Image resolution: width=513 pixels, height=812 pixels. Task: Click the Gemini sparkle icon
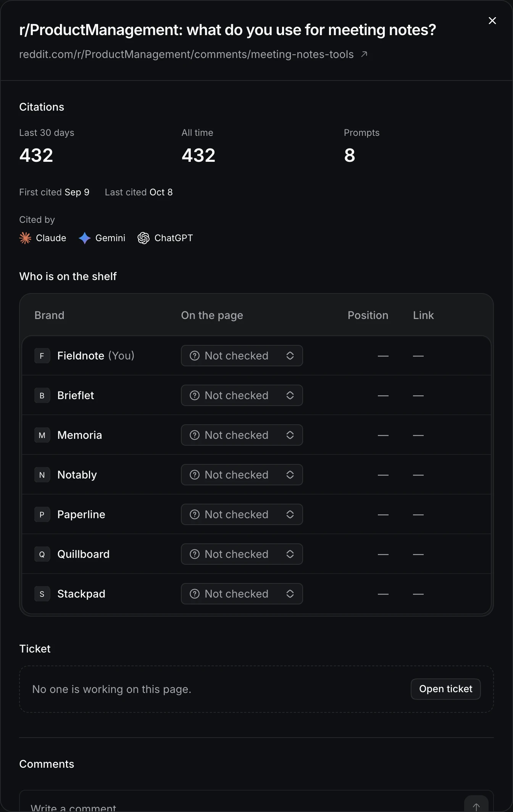coord(84,238)
